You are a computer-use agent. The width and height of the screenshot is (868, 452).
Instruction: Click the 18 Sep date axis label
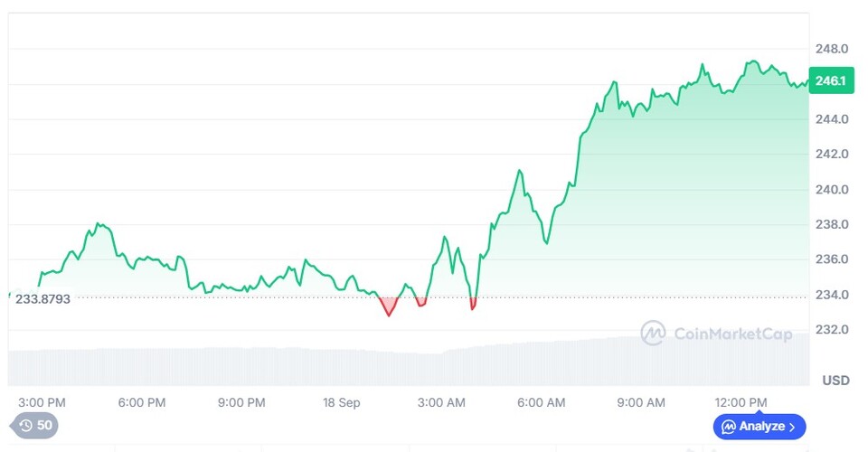pyautogui.click(x=341, y=402)
